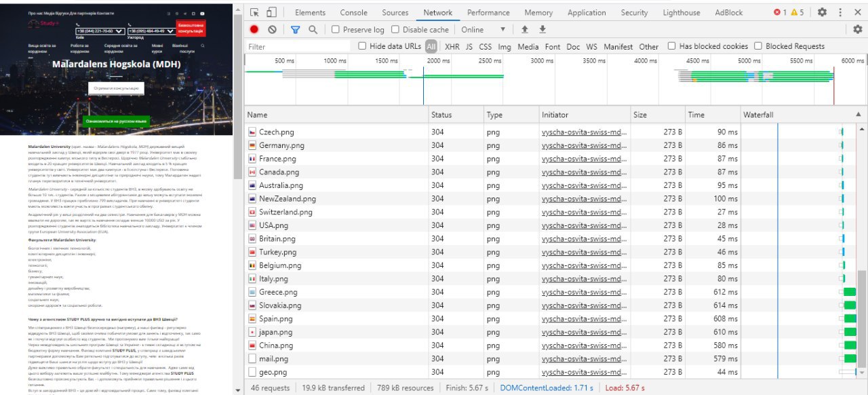Toggle the device toolbar icon
The image size is (868, 395).
tap(271, 12)
